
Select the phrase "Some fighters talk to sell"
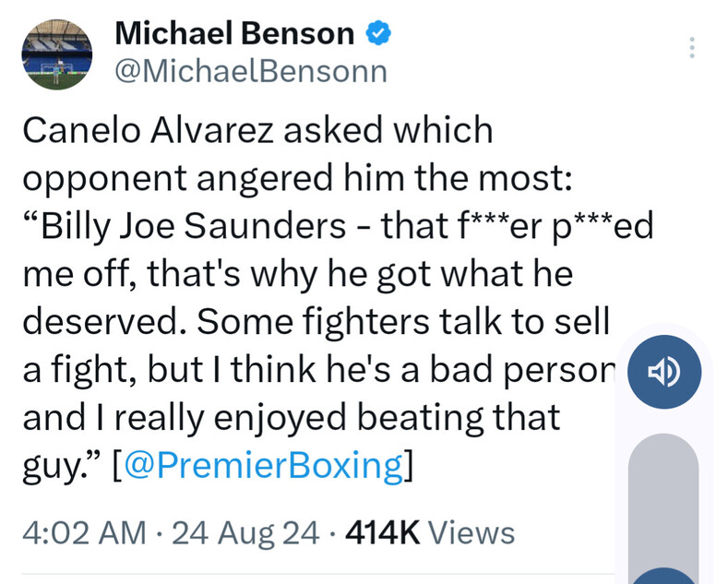[404, 322]
